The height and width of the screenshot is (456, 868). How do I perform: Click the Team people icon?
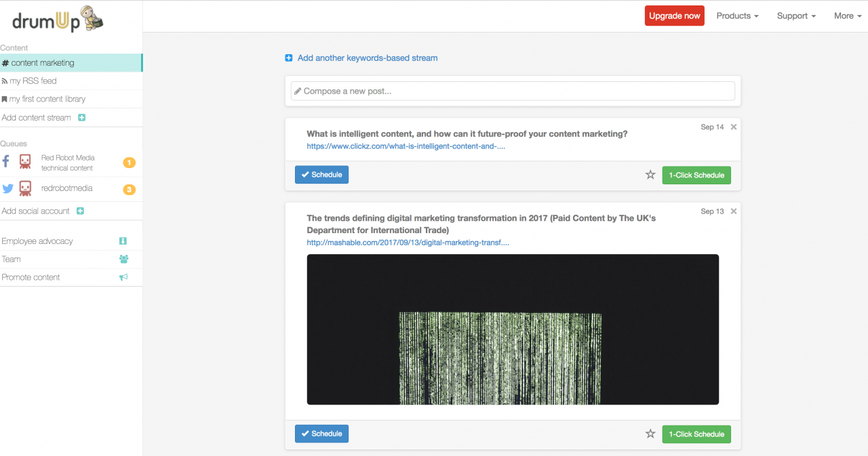[123, 259]
